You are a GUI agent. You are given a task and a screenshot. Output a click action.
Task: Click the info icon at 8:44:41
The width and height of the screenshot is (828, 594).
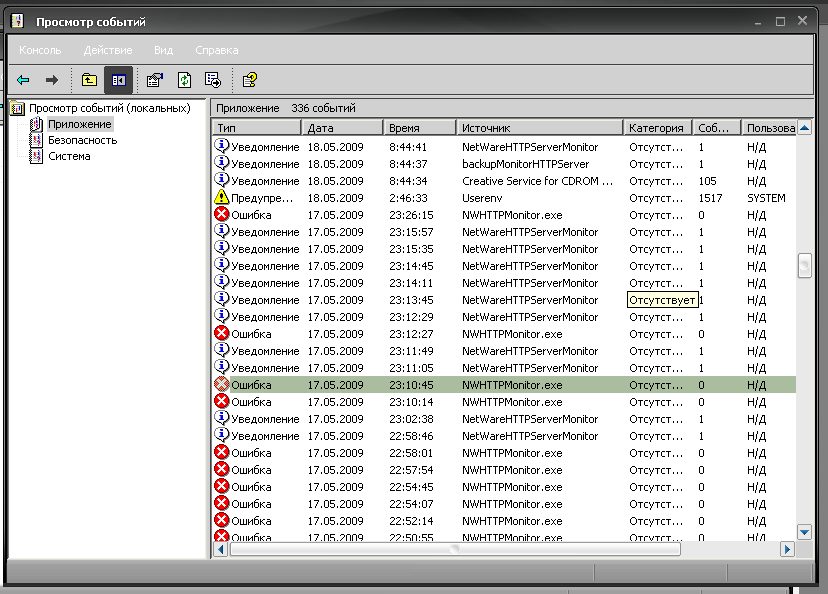tap(221, 146)
